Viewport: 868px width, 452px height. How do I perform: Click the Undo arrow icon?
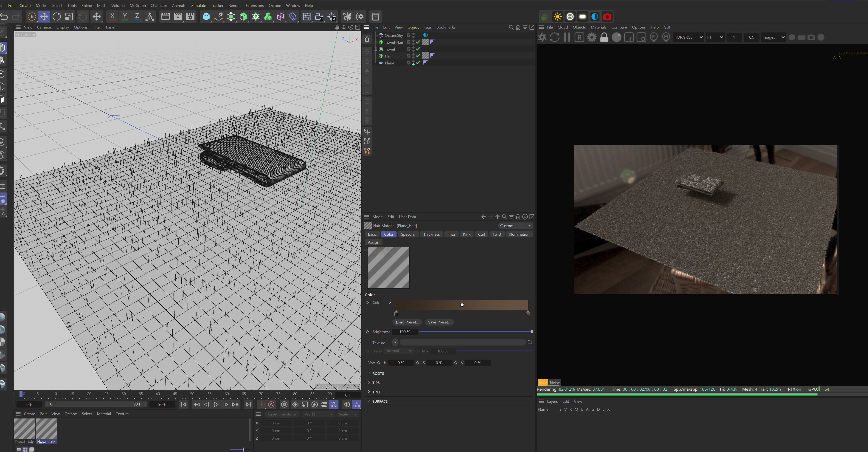point(4,17)
